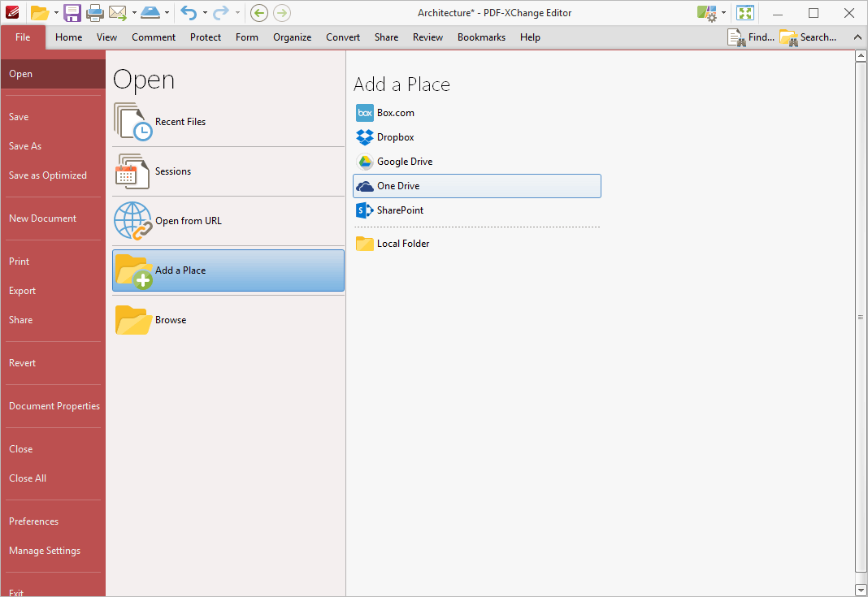Select Save as Optimized in File menu

(x=48, y=175)
